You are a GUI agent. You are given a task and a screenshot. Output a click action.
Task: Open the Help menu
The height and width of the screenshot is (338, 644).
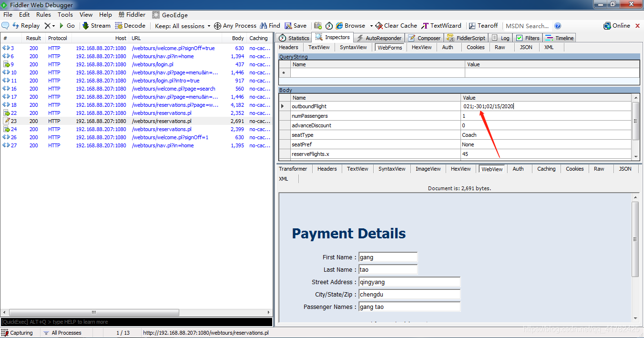[x=105, y=15]
